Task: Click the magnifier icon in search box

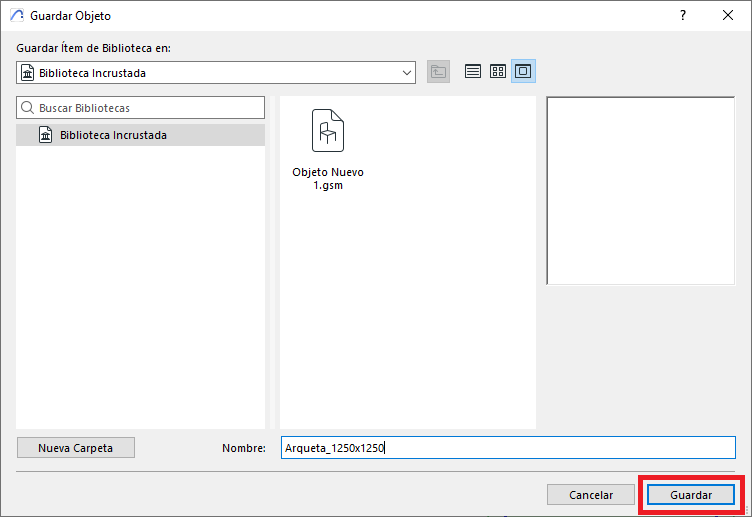Action: pos(28,107)
